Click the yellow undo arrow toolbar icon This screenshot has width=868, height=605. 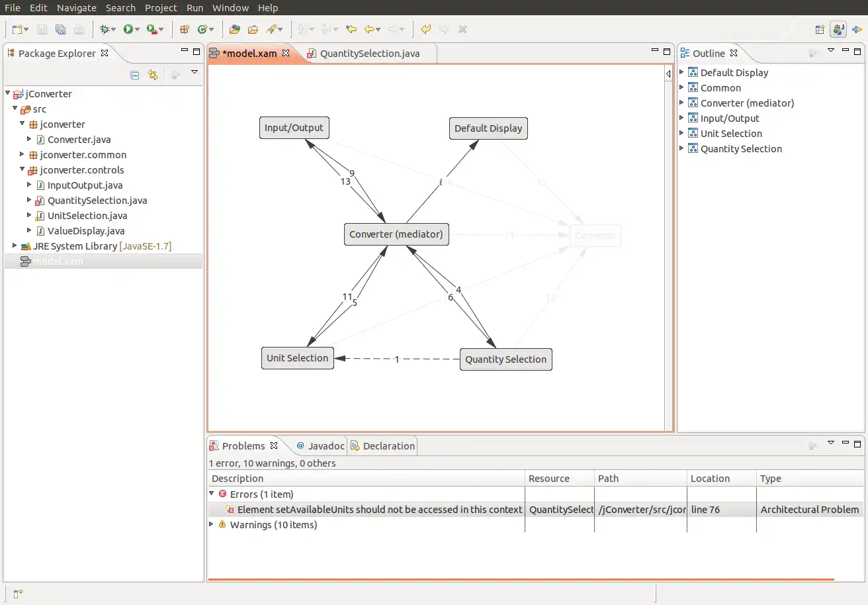(x=426, y=29)
